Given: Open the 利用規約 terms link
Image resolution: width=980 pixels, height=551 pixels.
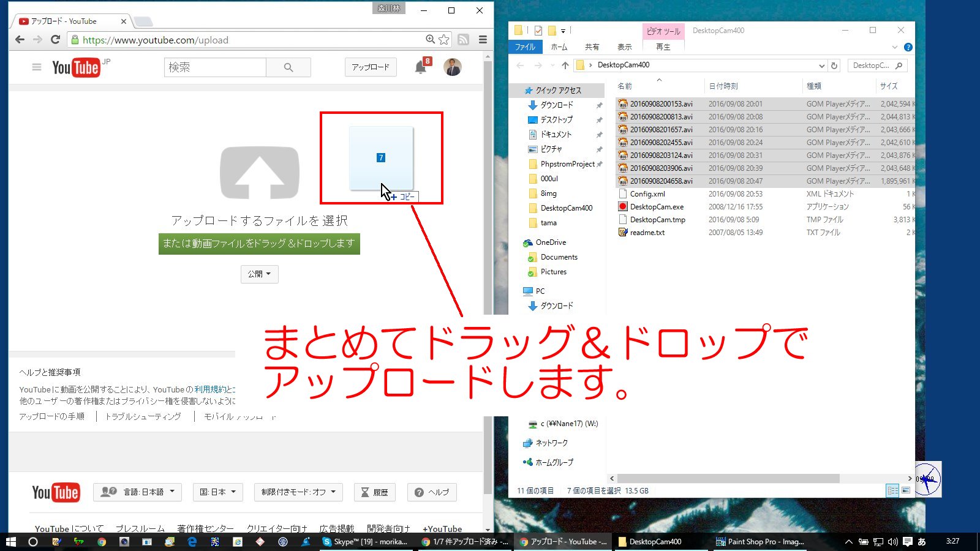Looking at the screenshot, I should [x=210, y=389].
